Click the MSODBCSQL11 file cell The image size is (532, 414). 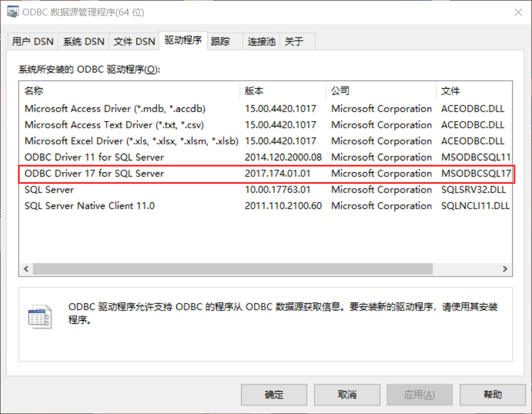(x=476, y=157)
